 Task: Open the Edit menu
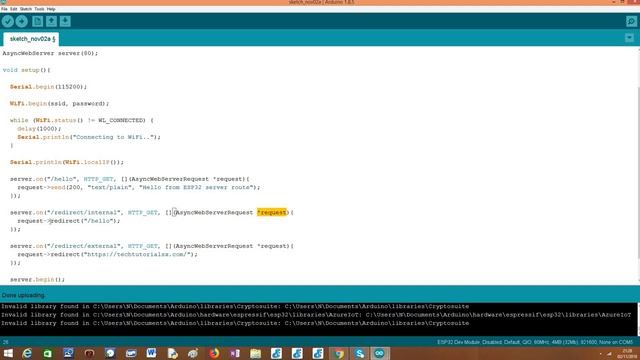point(13,9)
